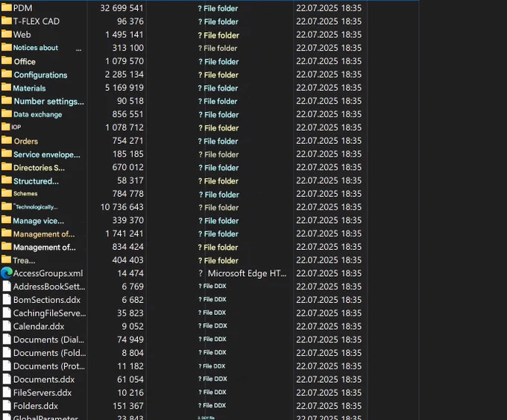
Task: Click the date cell in Materials row
Action: click(x=329, y=87)
